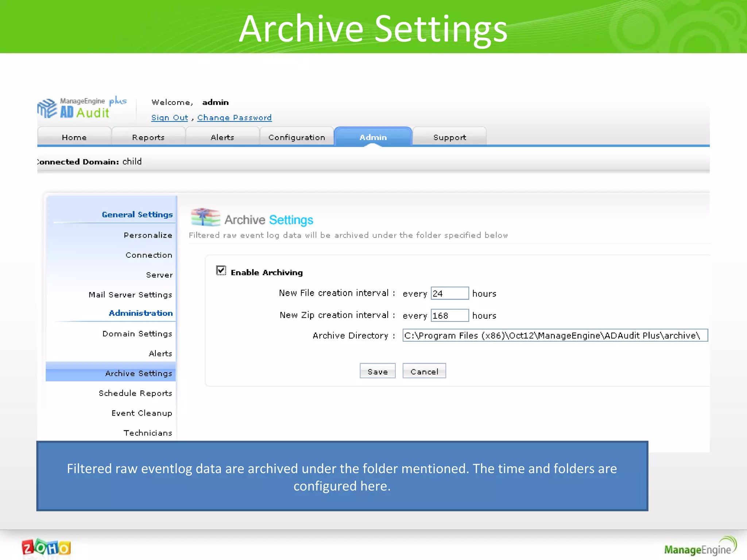
Task: Open the Alerts tab
Action: [222, 137]
